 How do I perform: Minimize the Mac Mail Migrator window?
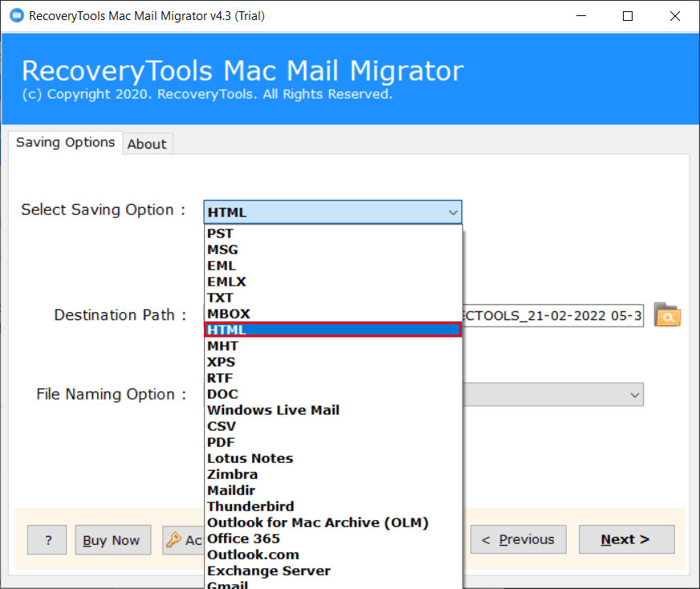coord(581,16)
